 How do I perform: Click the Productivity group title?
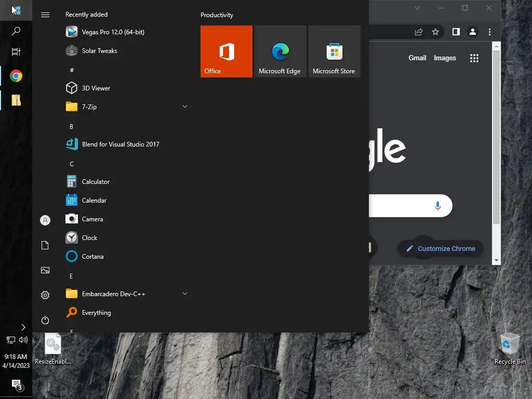point(217,15)
